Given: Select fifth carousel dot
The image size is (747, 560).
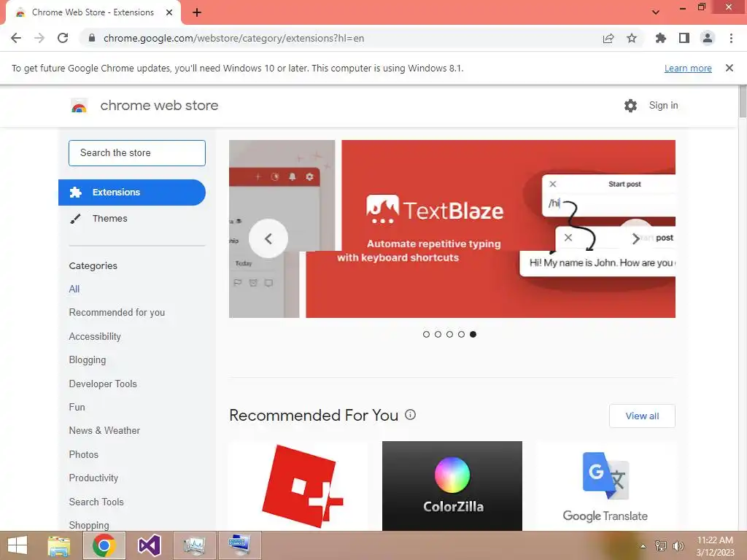Looking at the screenshot, I should click(473, 334).
